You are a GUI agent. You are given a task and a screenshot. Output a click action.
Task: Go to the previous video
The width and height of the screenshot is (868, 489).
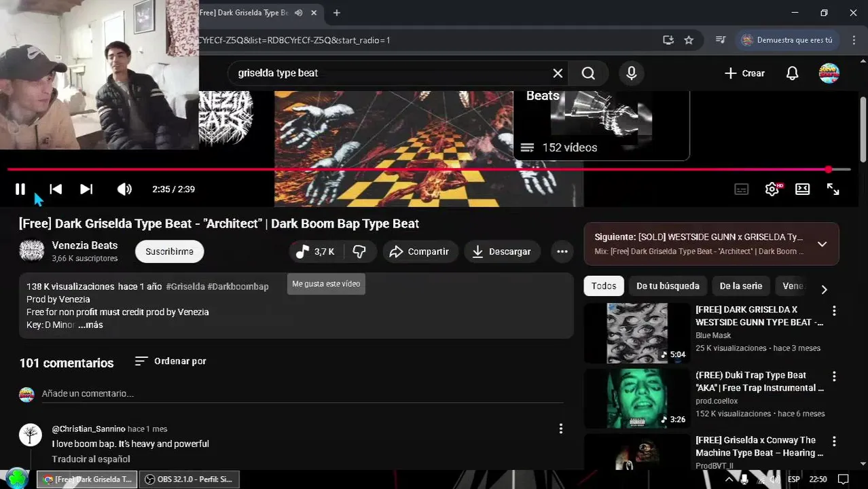56,189
